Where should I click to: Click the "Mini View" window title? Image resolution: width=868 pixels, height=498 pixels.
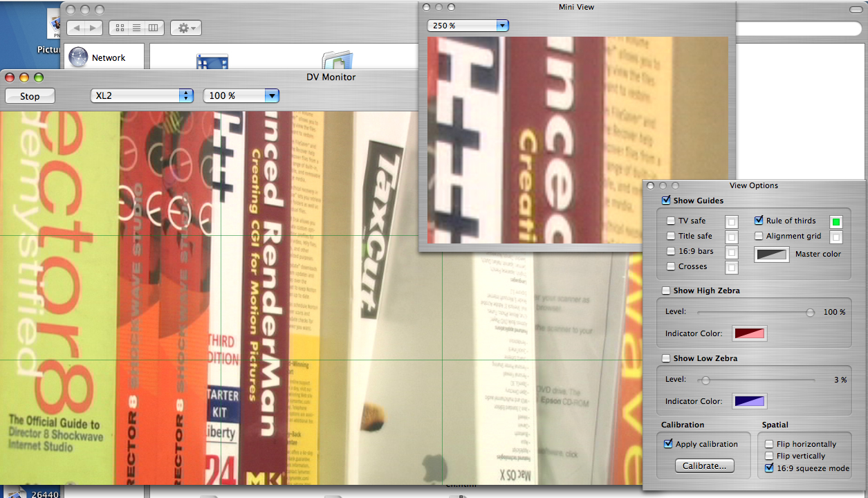coord(577,7)
